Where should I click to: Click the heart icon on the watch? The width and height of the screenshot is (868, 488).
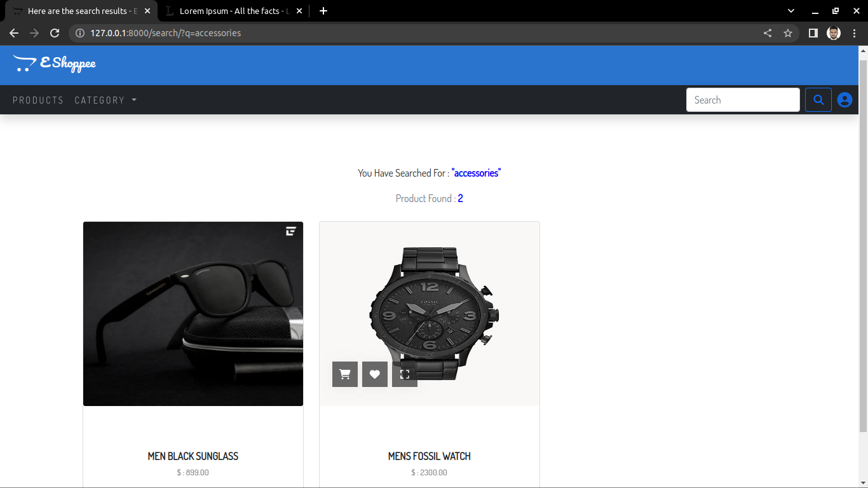pos(374,374)
